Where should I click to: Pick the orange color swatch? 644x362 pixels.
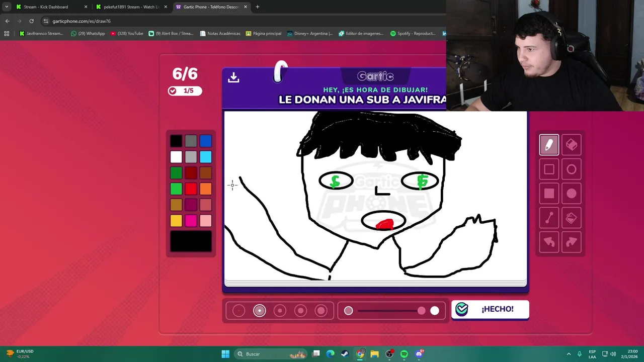coord(206,189)
